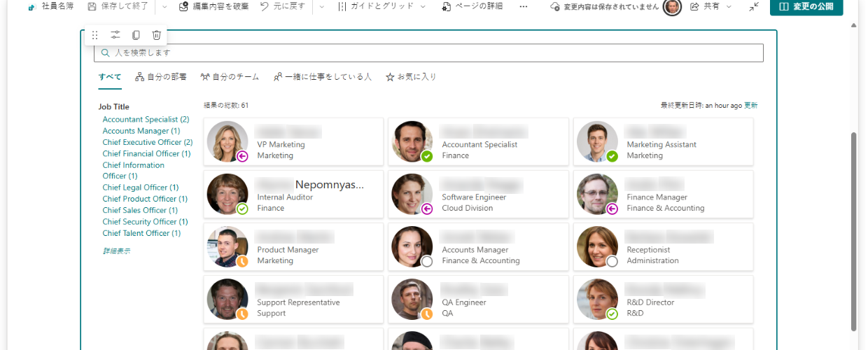Switch to the 自分の部署 tab
The height and width of the screenshot is (350, 868).
tap(161, 77)
